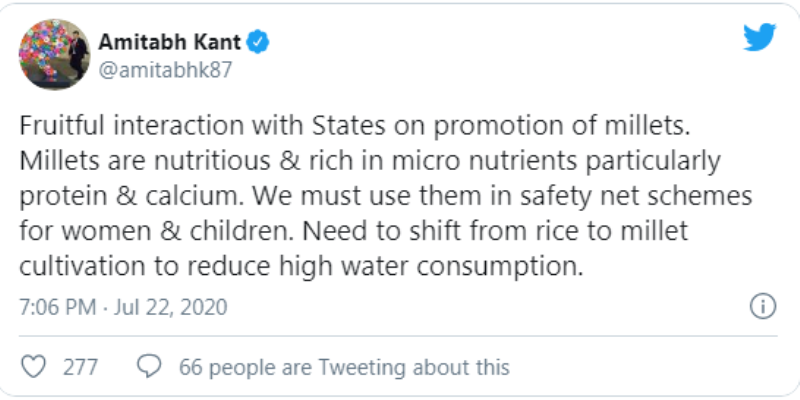
Task: Click the line starting "Millets are nutritious"
Action: [370, 162]
